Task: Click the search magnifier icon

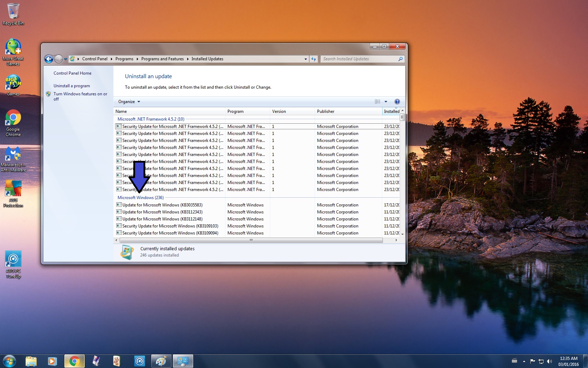Action: click(400, 59)
